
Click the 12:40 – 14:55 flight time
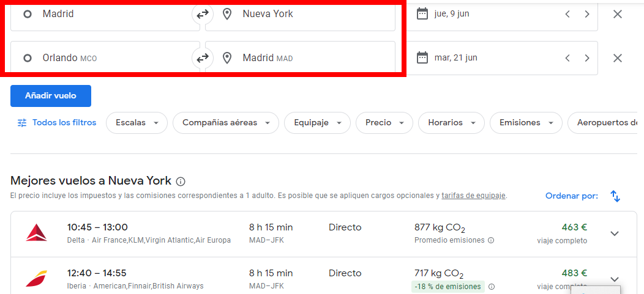tap(97, 273)
